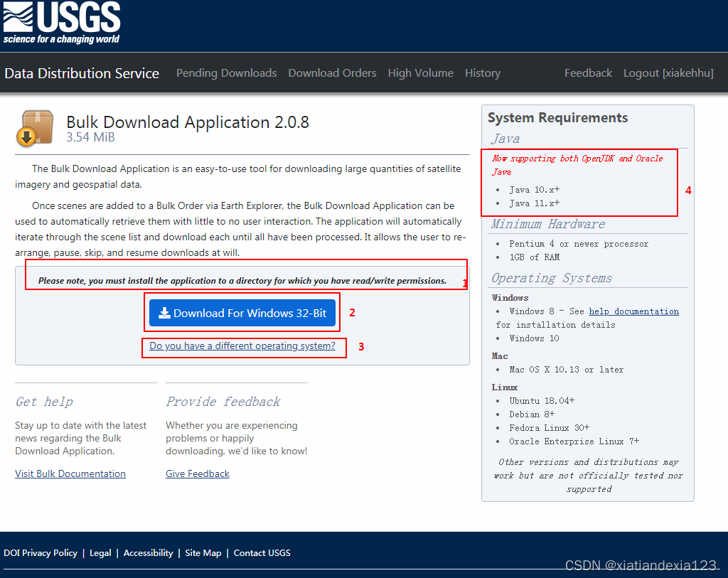Click the USGS logo
This screenshot has height=578, width=728.
62,22
